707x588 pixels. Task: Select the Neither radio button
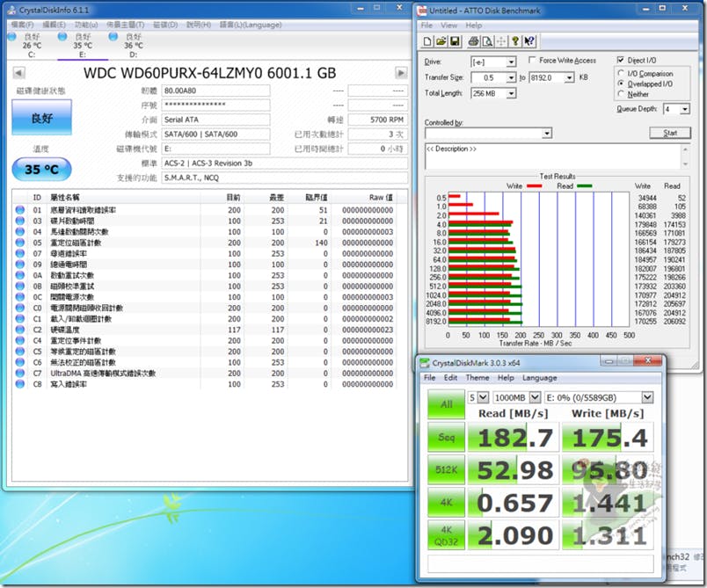[x=622, y=93]
